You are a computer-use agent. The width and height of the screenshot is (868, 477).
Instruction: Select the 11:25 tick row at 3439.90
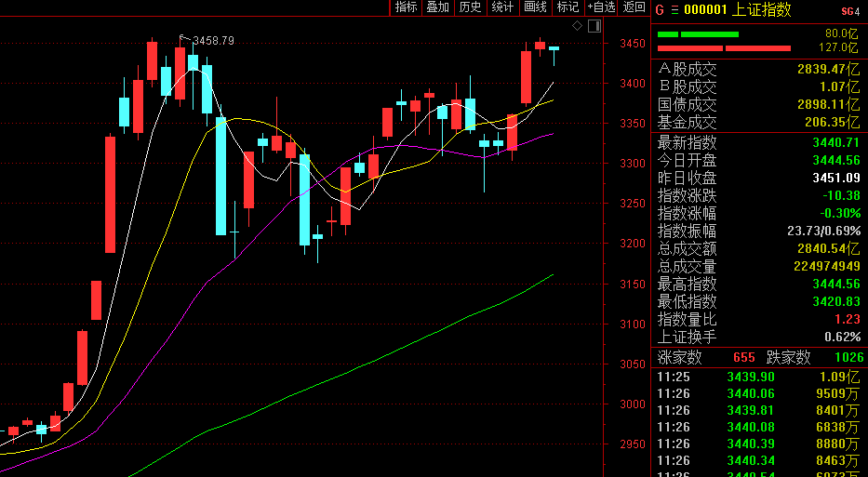tap(759, 378)
